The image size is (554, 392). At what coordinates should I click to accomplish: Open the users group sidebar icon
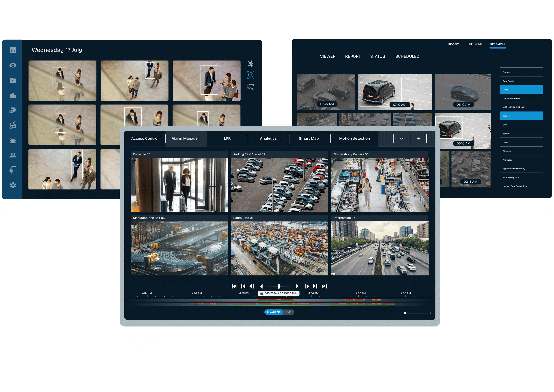click(x=13, y=155)
